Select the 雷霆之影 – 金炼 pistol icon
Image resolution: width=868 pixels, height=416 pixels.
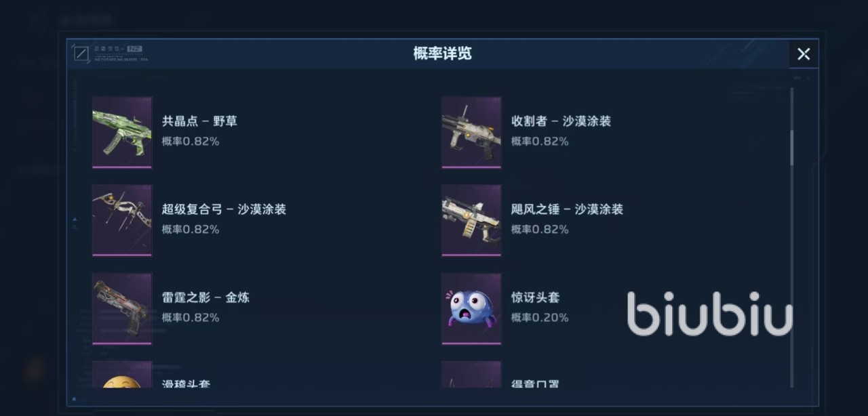(122, 309)
